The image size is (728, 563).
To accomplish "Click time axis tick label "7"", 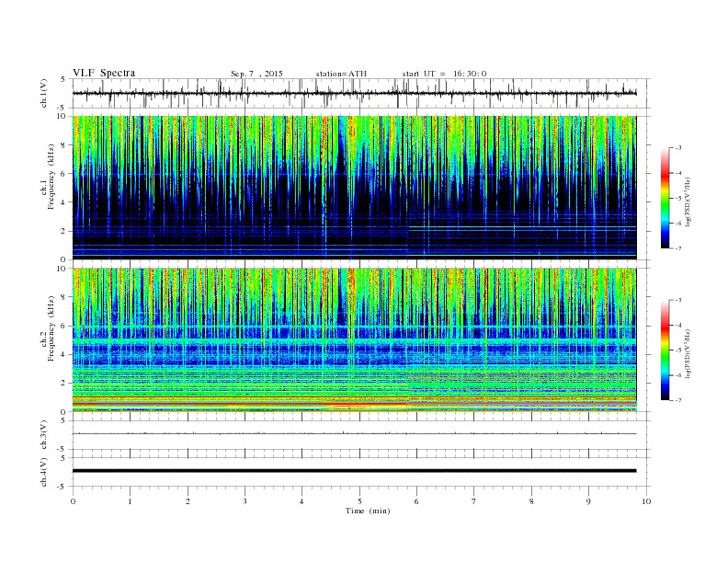I will [x=473, y=501].
